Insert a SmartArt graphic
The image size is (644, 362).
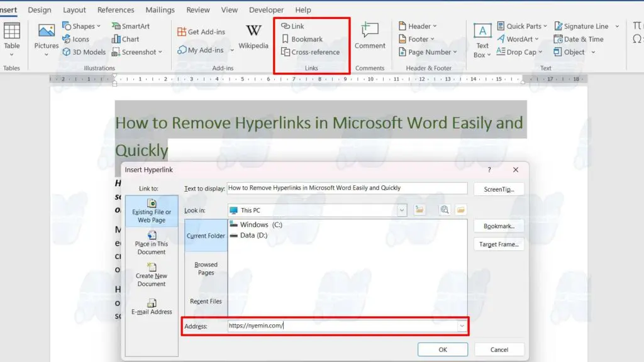click(x=131, y=26)
